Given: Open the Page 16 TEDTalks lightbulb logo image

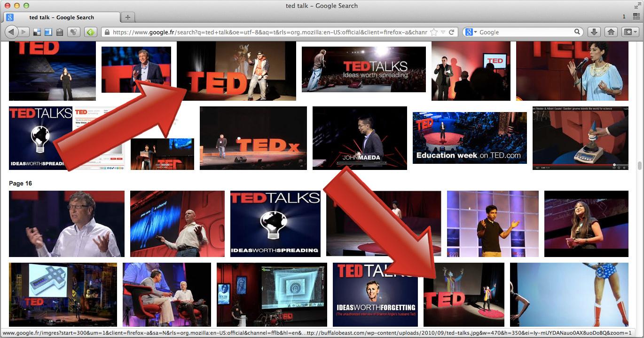Looking at the screenshot, I should pyautogui.click(x=275, y=224).
